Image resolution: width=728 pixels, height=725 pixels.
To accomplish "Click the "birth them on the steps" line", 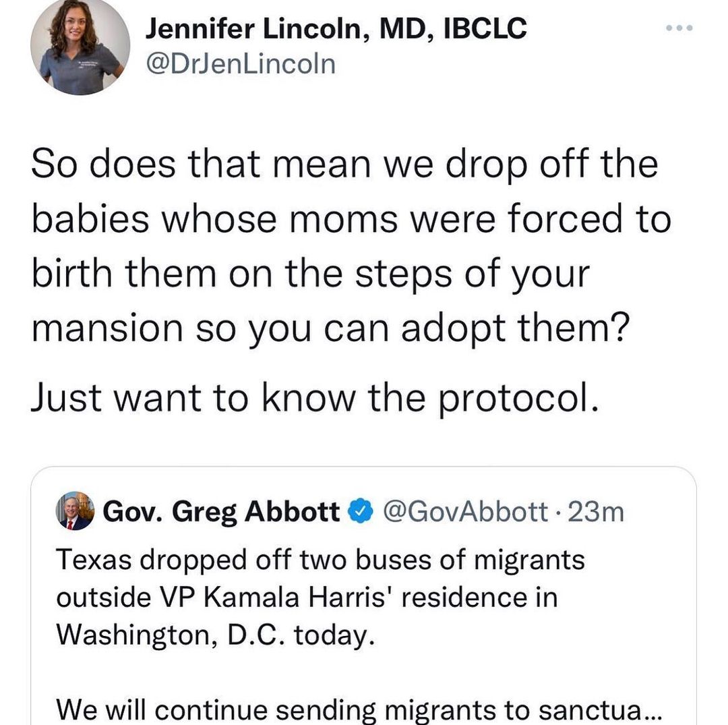I will [310, 274].
